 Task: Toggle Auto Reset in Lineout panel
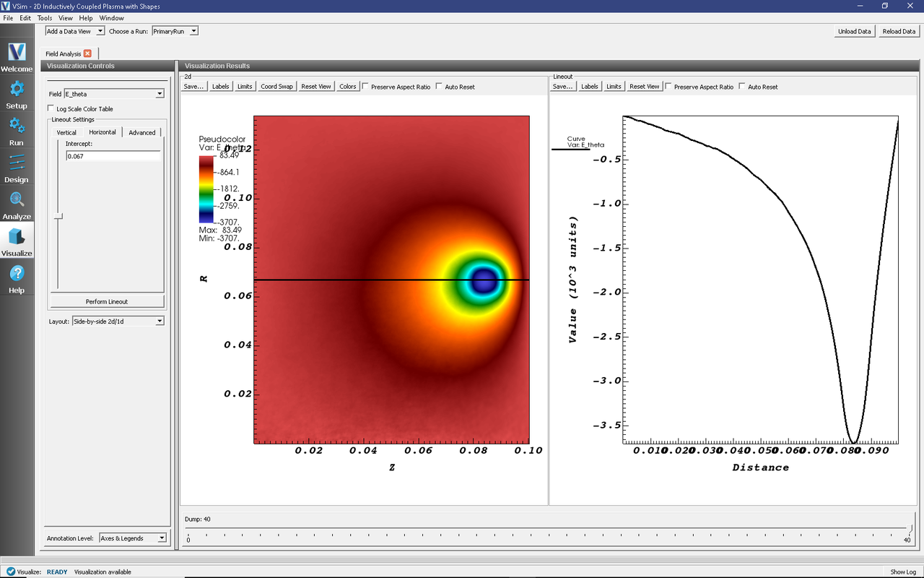point(742,87)
